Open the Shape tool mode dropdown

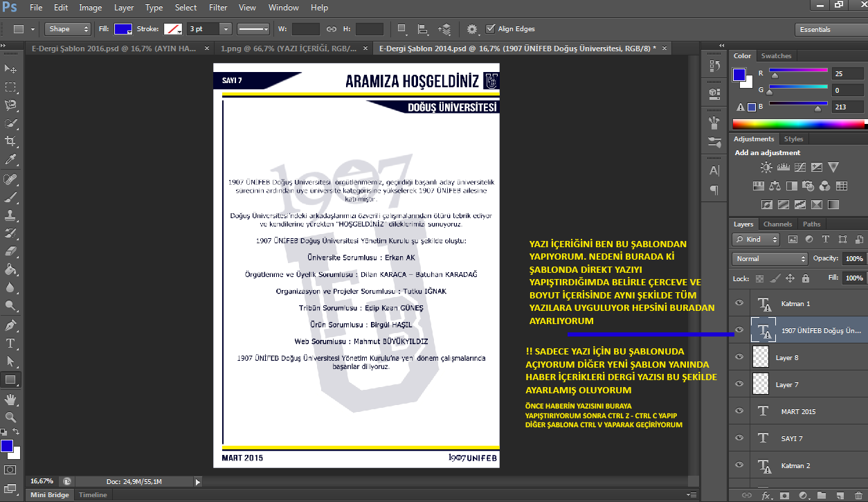(68, 29)
